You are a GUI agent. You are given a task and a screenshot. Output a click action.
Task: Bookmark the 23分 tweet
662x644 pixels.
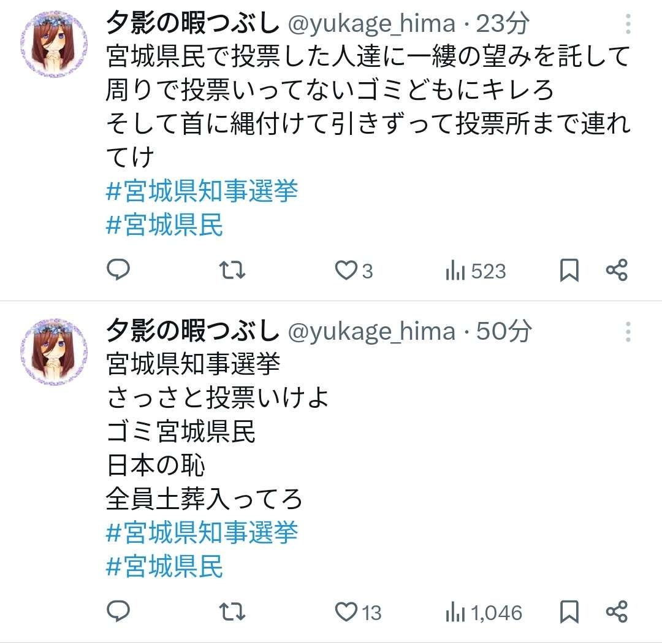tap(569, 270)
